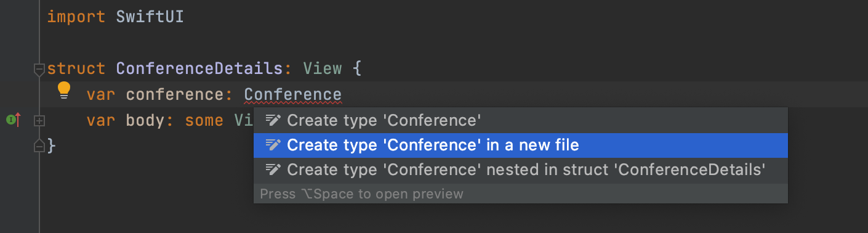Click the View protocol name in struct declaration
The height and width of the screenshot is (233, 868).
coord(322,68)
